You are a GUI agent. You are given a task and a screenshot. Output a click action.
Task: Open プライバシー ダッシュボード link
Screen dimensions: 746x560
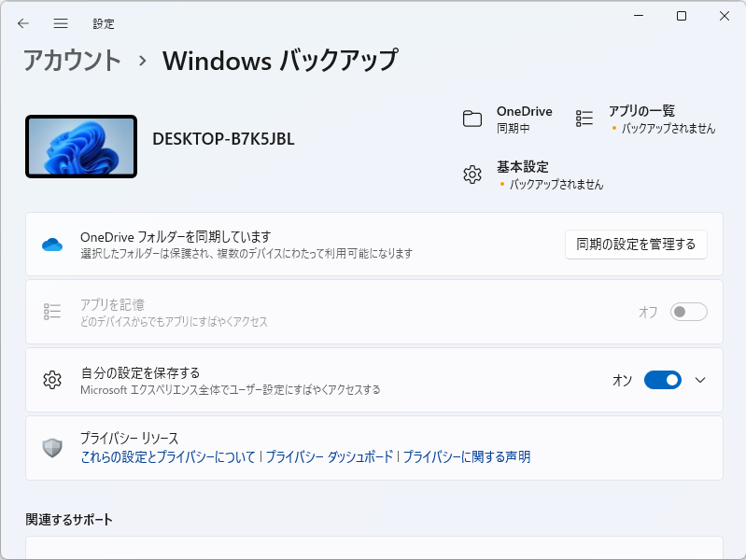(x=330, y=456)
